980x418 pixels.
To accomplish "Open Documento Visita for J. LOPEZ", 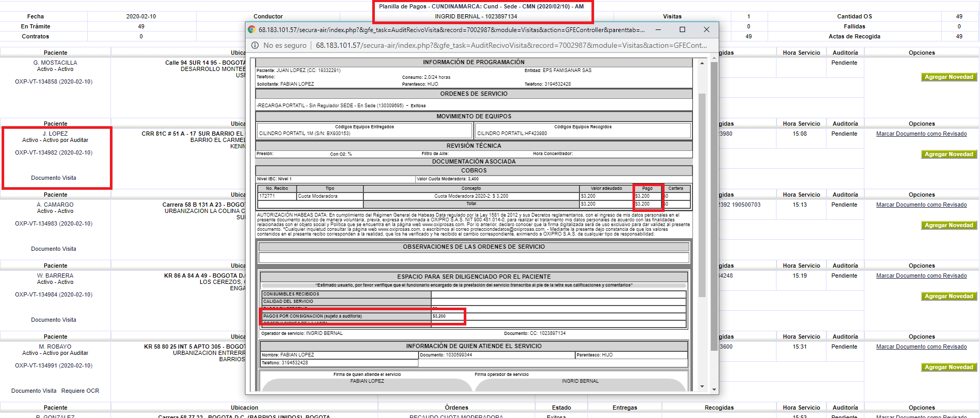I will coord(54,178).
